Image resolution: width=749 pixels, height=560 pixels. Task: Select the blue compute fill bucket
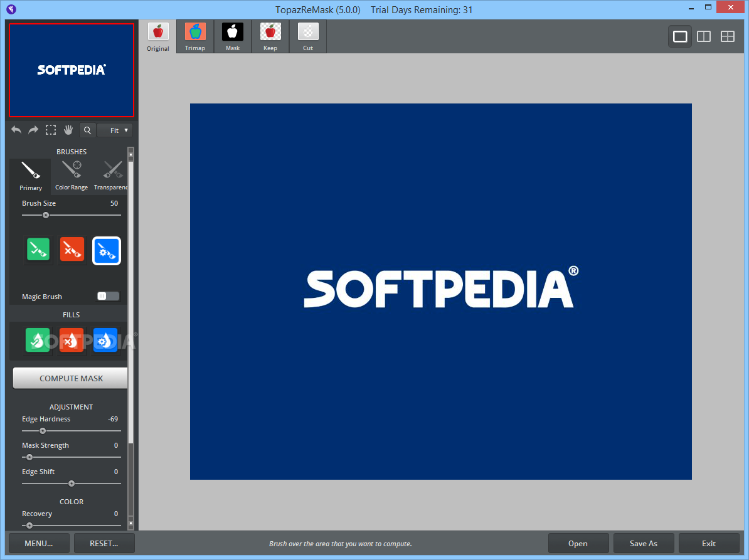point(105,341)
